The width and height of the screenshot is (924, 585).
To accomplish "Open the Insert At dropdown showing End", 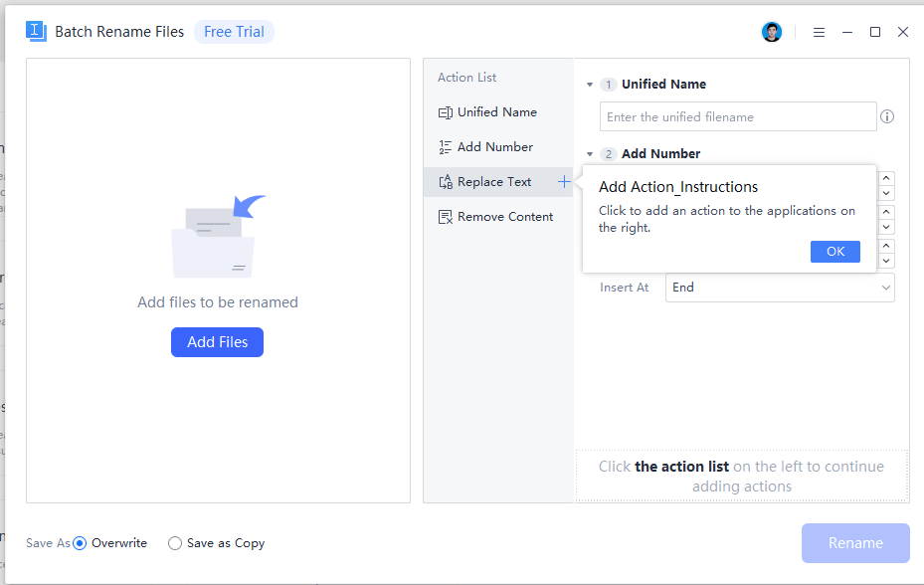I will click(x=780, y=287).
